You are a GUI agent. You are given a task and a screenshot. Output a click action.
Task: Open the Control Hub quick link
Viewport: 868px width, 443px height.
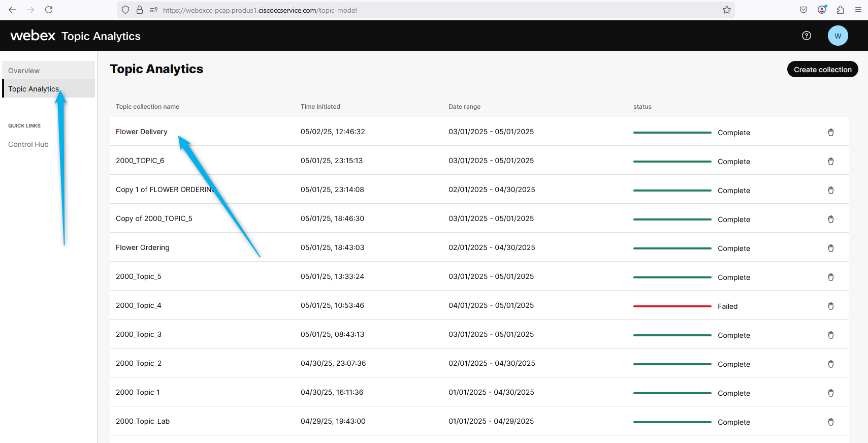[28, 144]
